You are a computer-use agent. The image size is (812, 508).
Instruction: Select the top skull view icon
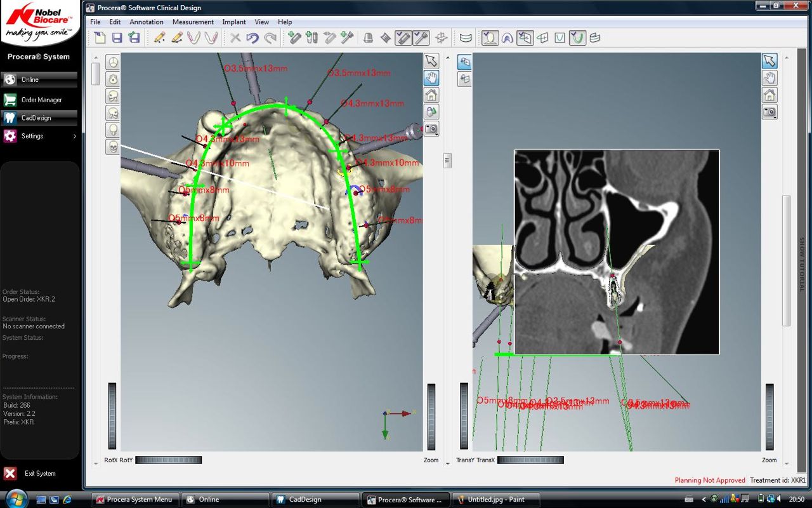click(112, 62)
